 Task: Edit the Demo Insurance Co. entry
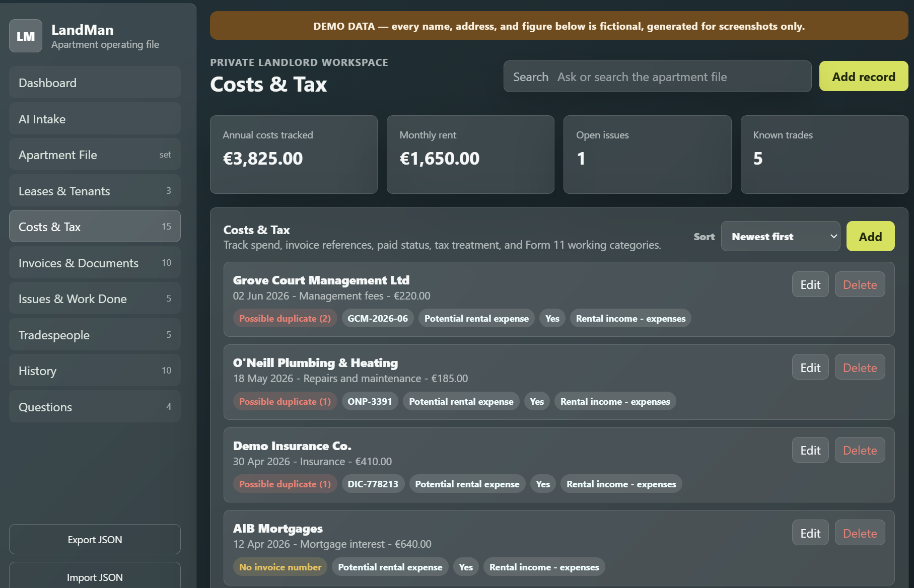pos(810,450)
